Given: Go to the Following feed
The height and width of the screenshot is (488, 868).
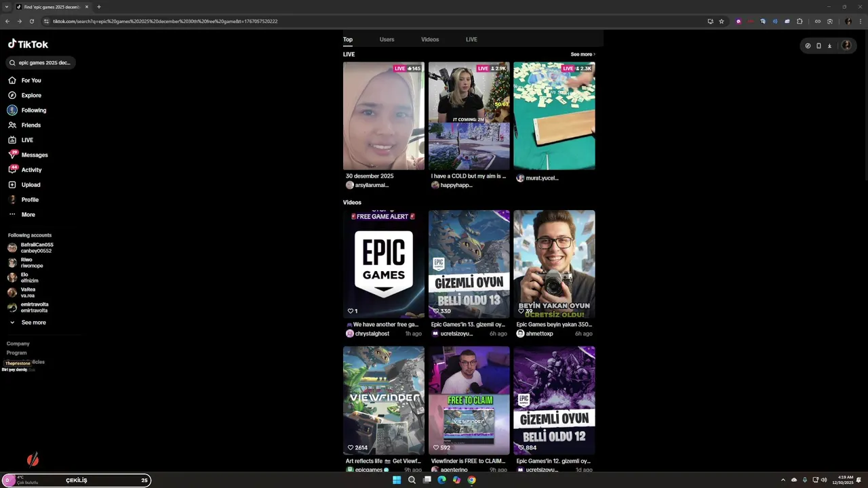Looking at the screenshot, I should 27,110.
